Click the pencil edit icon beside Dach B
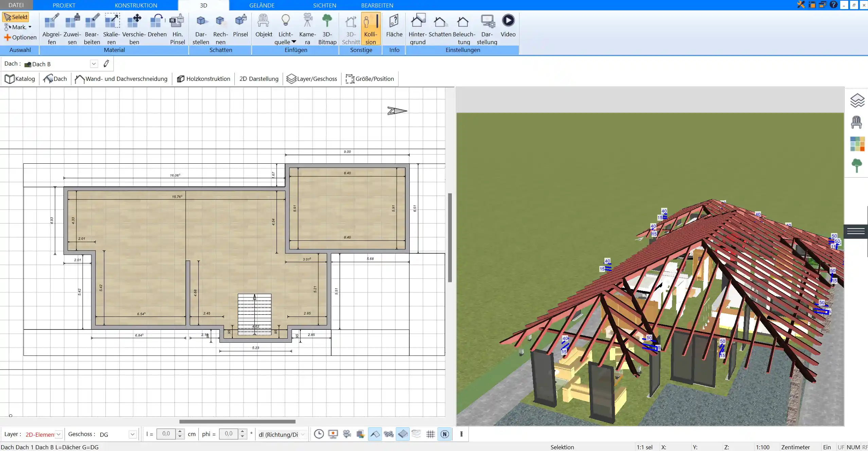 click(106, 64)
